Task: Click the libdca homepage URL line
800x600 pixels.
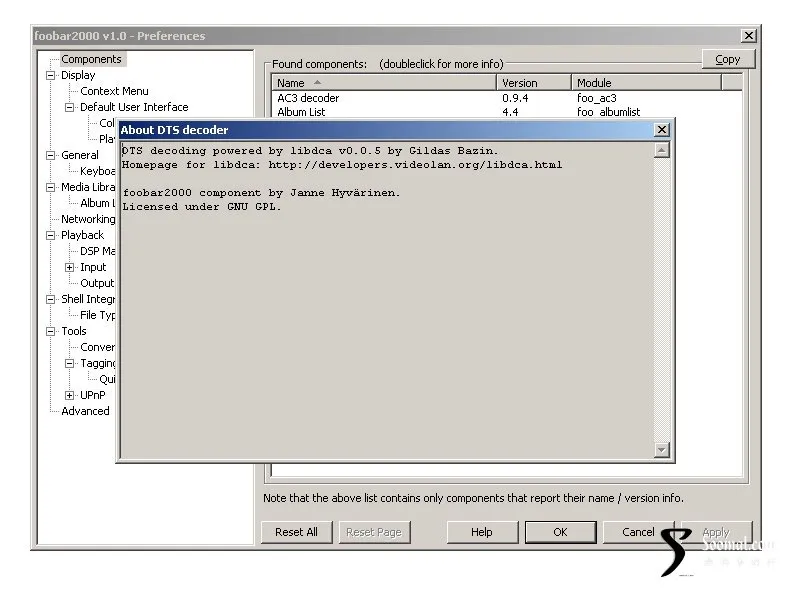Action: point(342,165)
